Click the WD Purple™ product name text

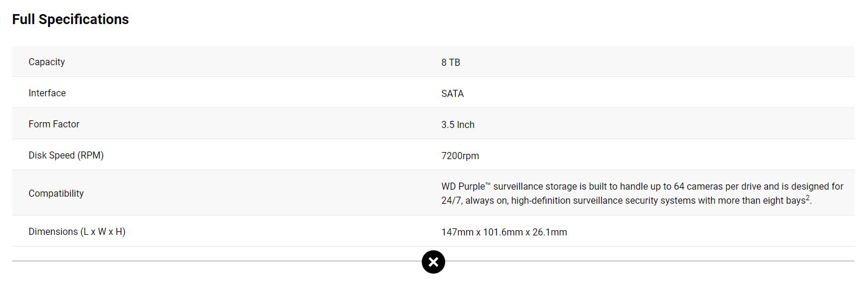(466, 186)
